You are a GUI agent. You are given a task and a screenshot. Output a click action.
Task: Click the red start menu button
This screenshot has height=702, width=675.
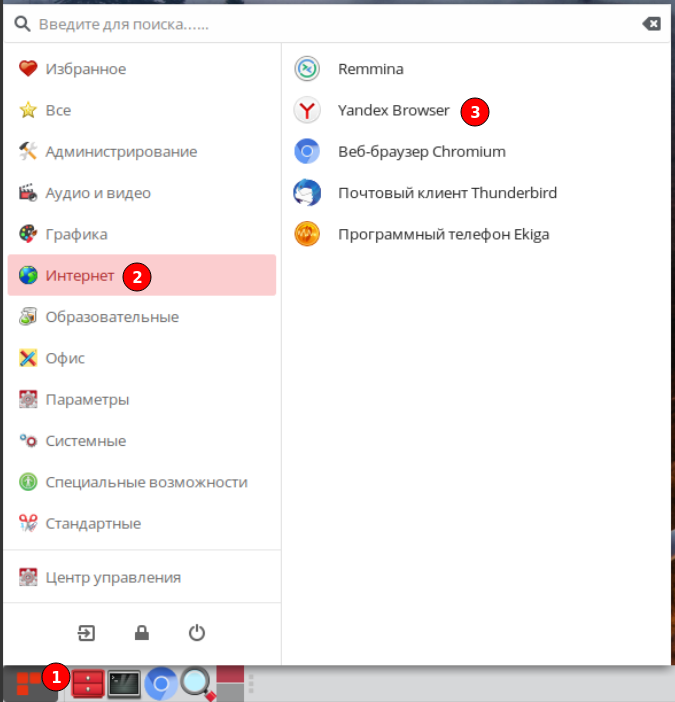pos(28,684)
